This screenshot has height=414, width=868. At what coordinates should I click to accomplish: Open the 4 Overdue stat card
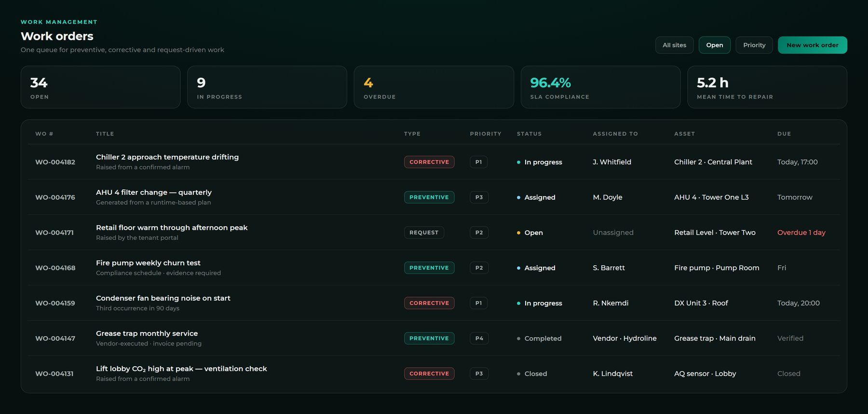pos(434,87)
